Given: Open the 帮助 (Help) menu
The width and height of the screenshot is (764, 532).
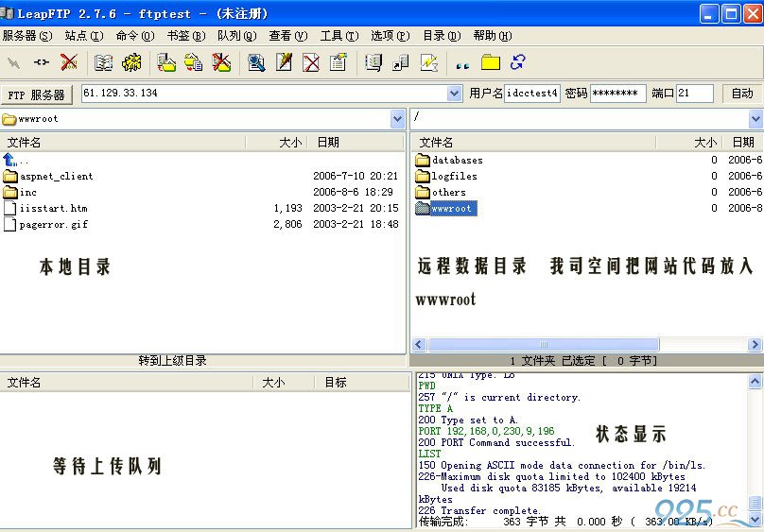Looking at the screenshot, I should [492, 36].
